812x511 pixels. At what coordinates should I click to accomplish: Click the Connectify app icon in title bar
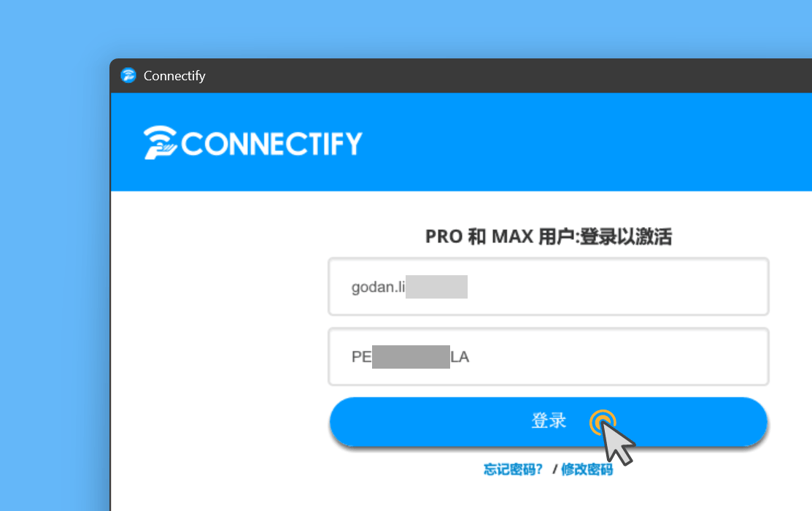coord(128,76)
